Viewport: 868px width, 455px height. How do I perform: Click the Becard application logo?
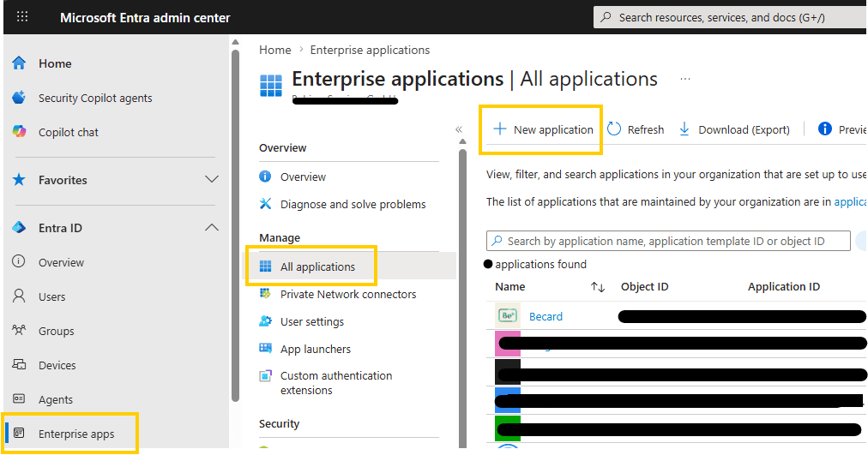[508, 315]
